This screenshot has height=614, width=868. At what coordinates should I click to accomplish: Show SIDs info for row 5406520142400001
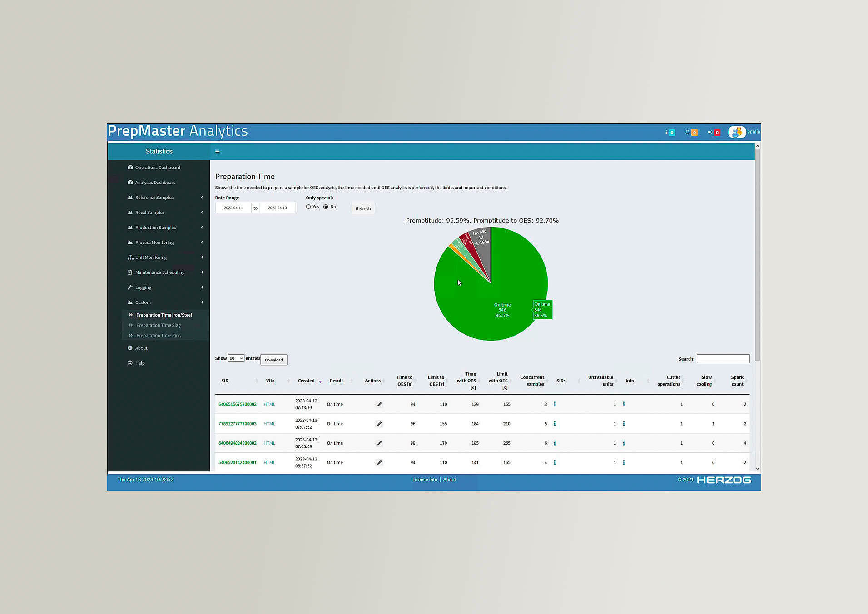click(555, 462)
